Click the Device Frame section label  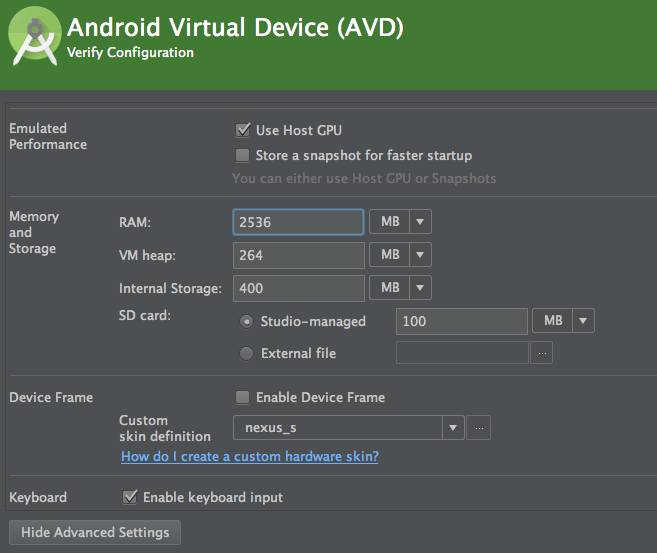(51, 397)
